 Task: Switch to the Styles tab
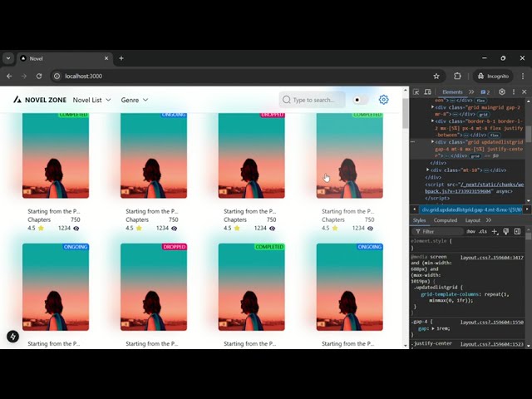[x=419, y=220]
